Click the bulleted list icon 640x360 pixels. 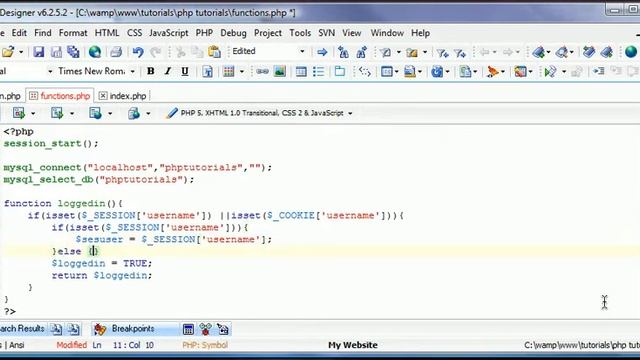tap(318, 72)
